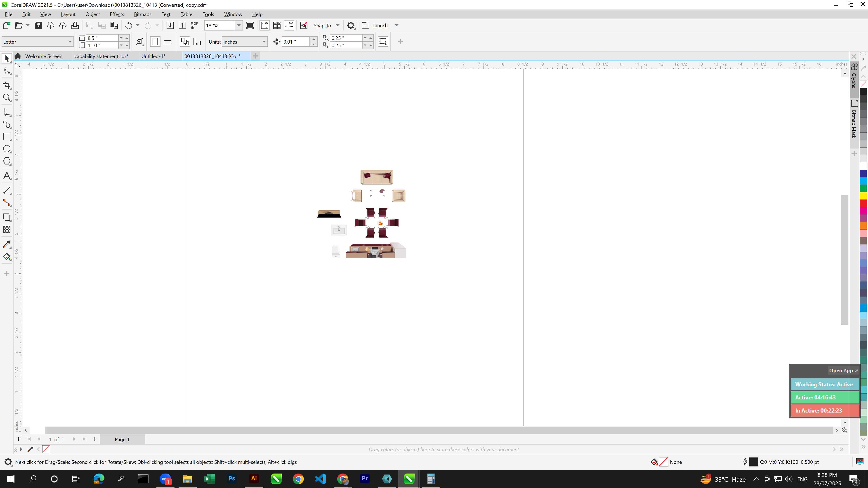This screenshot has height=488, width=868.
Task: Select the Interactive Fill tool
Action: (7, 257)
